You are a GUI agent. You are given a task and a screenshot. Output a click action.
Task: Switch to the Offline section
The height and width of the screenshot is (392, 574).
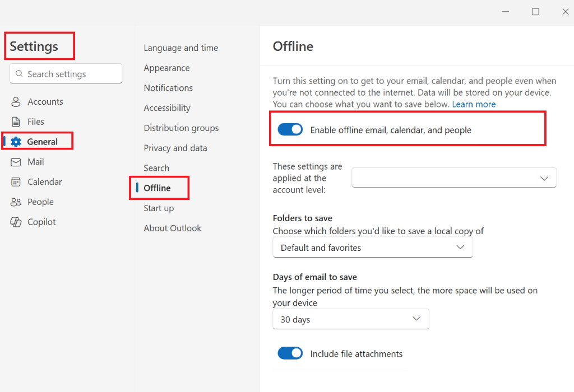point(156,188)
